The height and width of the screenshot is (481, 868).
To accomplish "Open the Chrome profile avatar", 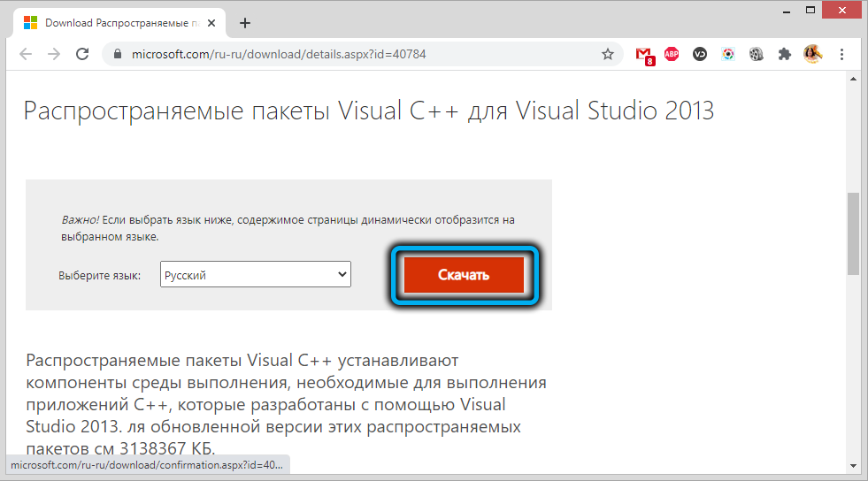I will [812, 54].
